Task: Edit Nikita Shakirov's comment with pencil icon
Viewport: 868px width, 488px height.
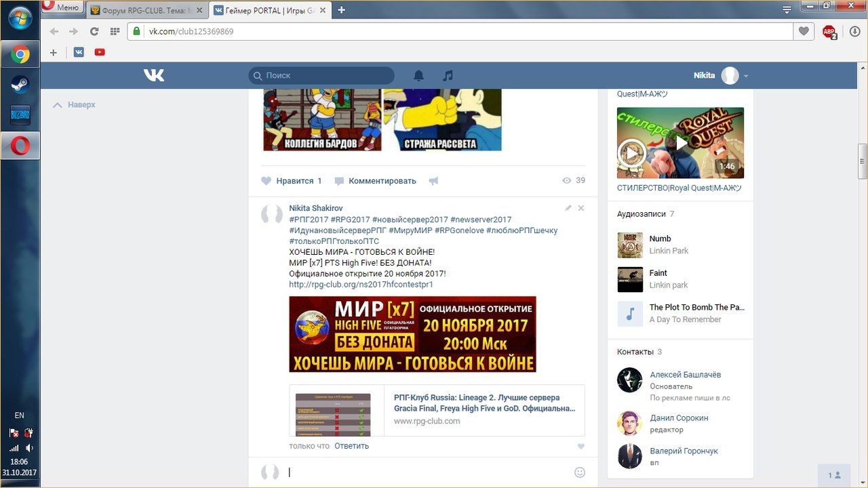Action: click(x=568, y=208)
